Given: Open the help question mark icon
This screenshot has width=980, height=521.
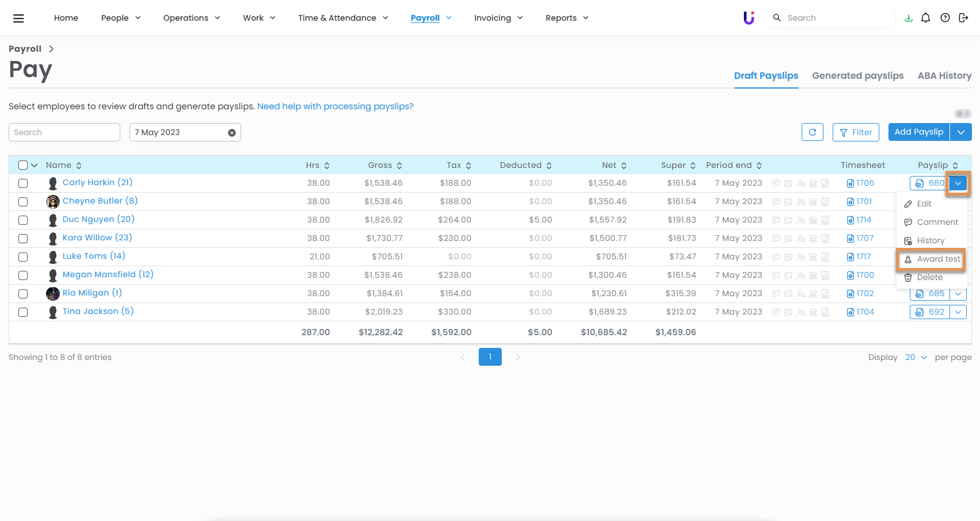Looking at the screenshot, I should coord(945,18).
